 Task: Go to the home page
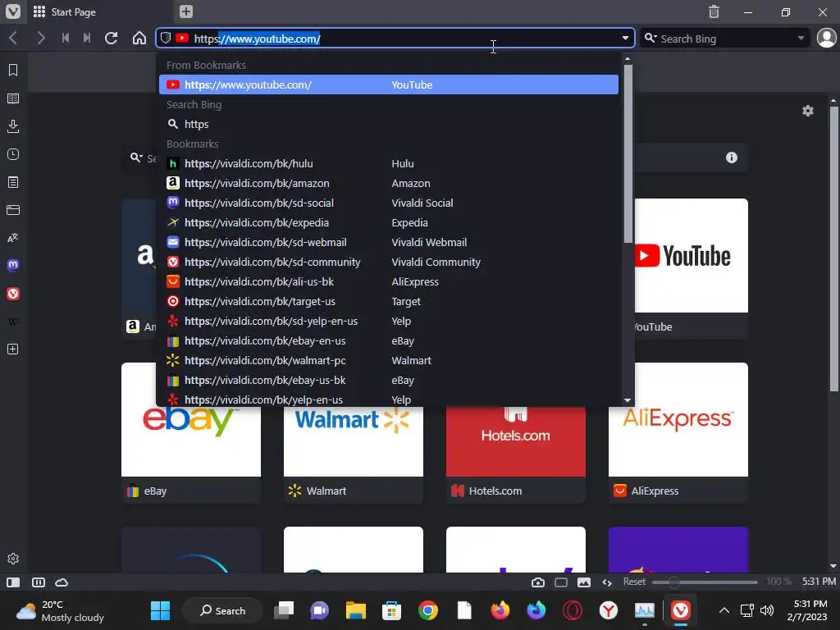point(139,38)
